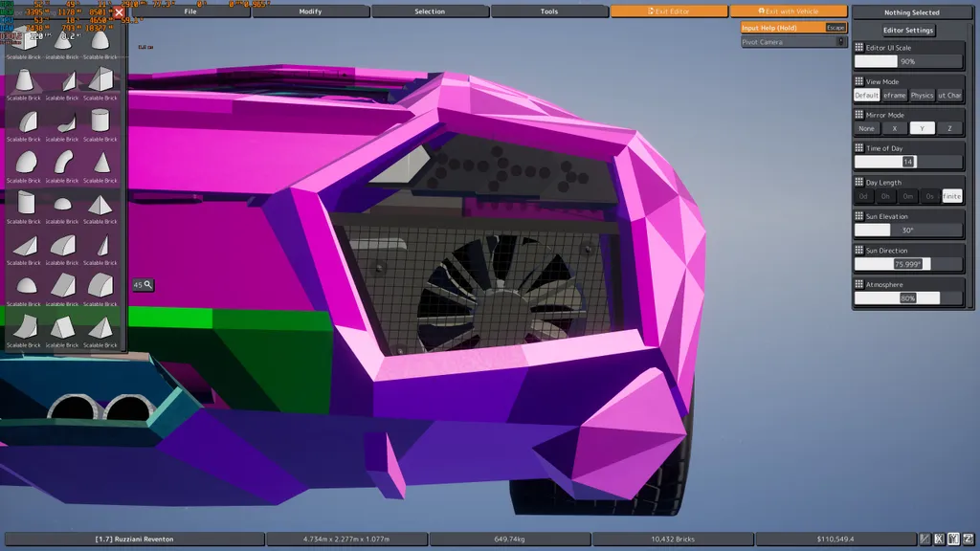Click the Input Help (Hold) button
The width and height of the screenshot is (980, 551).
793,28
